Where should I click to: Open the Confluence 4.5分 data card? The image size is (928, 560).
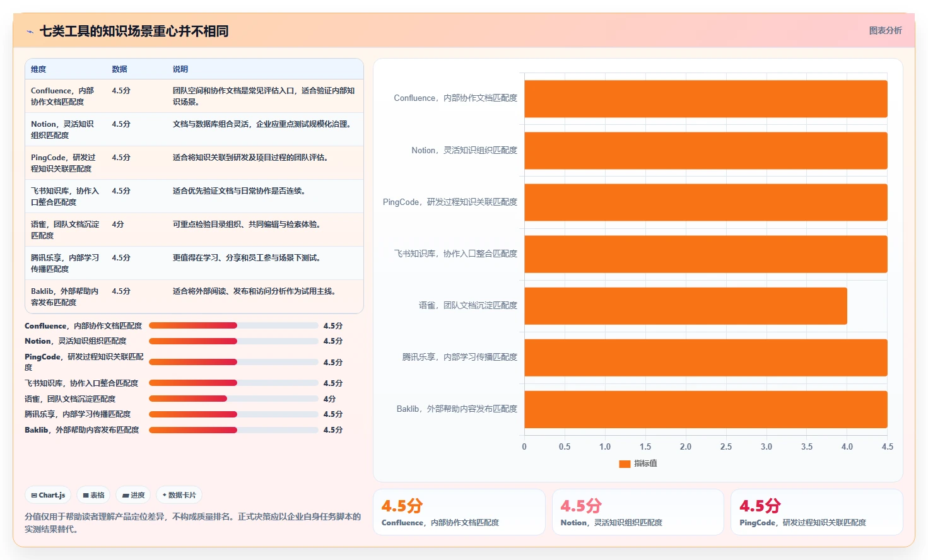[459, 512]
